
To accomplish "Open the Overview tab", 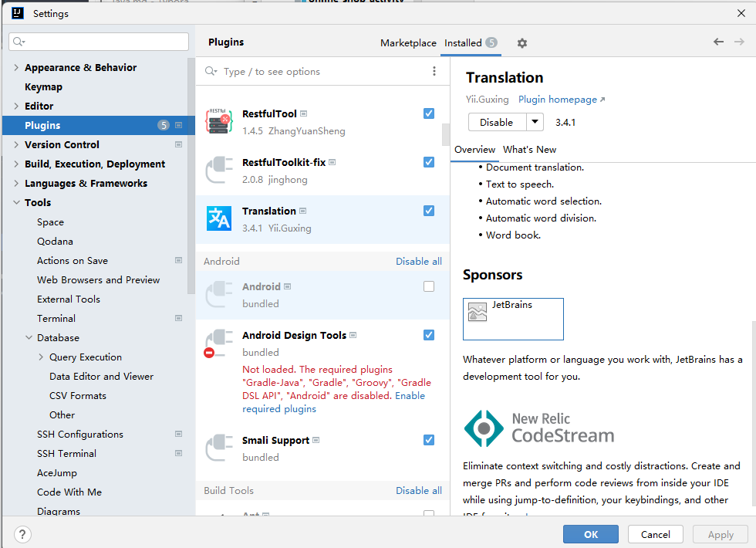I will (x=474, y=150).
